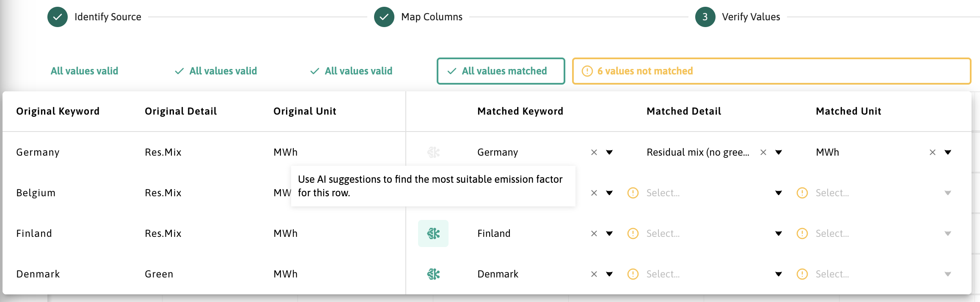Click the 'All values matched' filter button
The image size is (980, 302).
point(501,71)
